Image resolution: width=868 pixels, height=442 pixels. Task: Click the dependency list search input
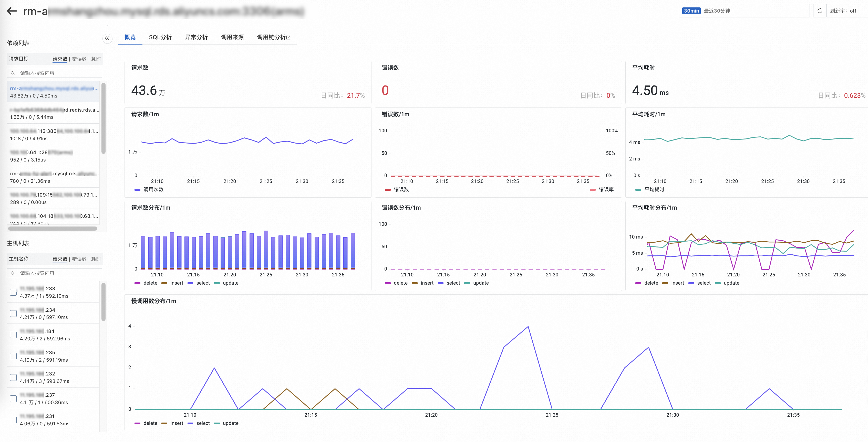click(x=59, y=73)
